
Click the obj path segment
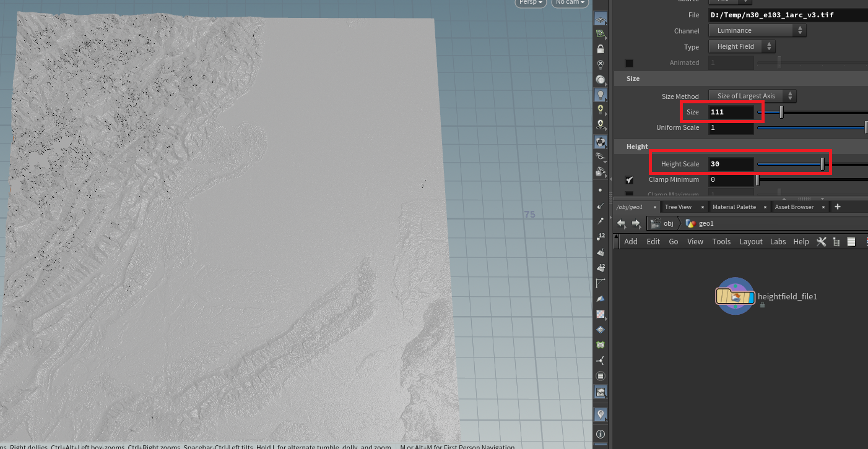click(663, 223)
